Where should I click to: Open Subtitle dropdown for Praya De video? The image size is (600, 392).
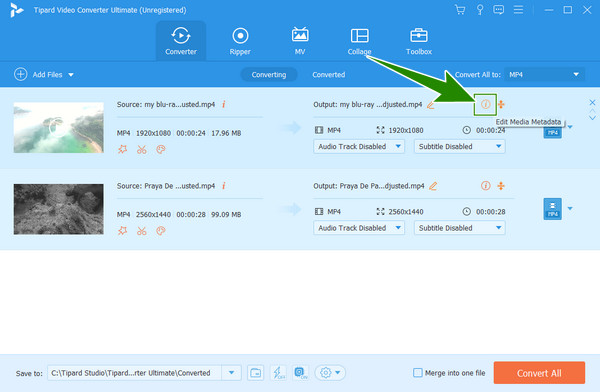pyautogui.click(x=460, y=228)
